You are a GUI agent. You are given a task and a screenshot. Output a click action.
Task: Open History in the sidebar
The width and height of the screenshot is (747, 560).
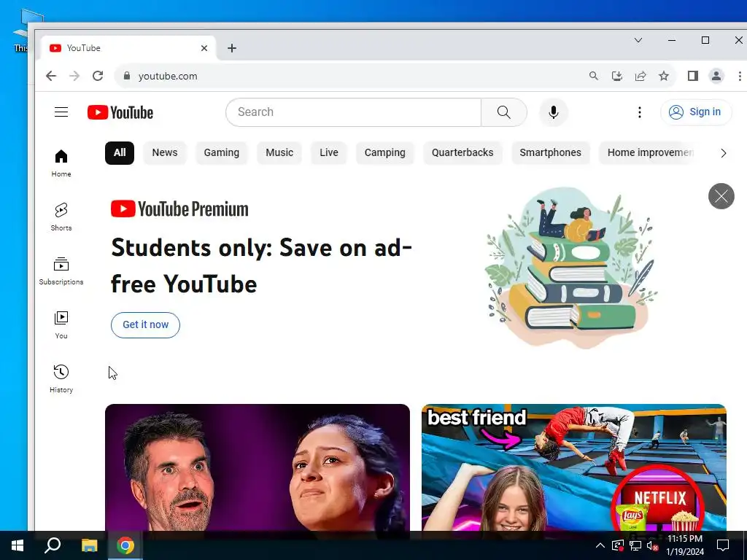(x=61, y=378)
